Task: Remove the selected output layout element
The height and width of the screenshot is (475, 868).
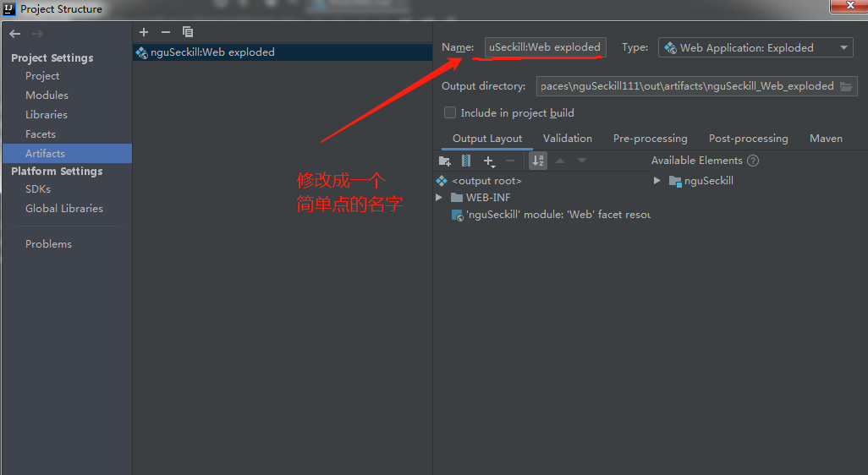Action: coord(510,161)
